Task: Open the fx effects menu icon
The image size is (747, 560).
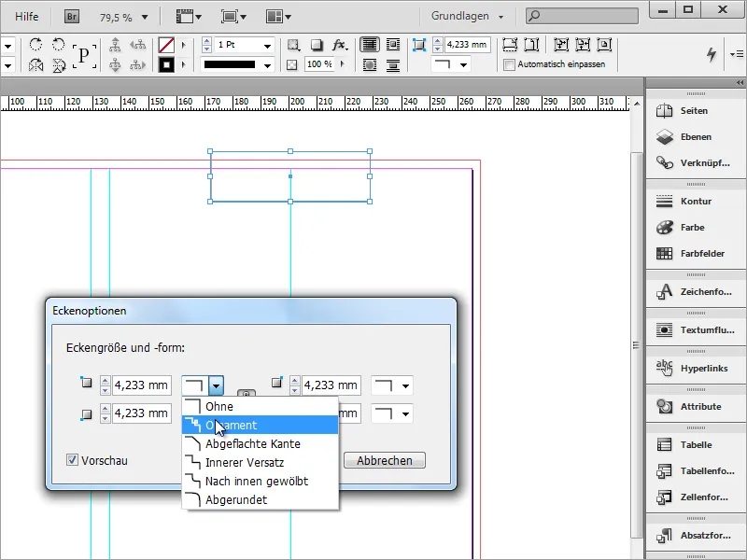Action: 340,45
